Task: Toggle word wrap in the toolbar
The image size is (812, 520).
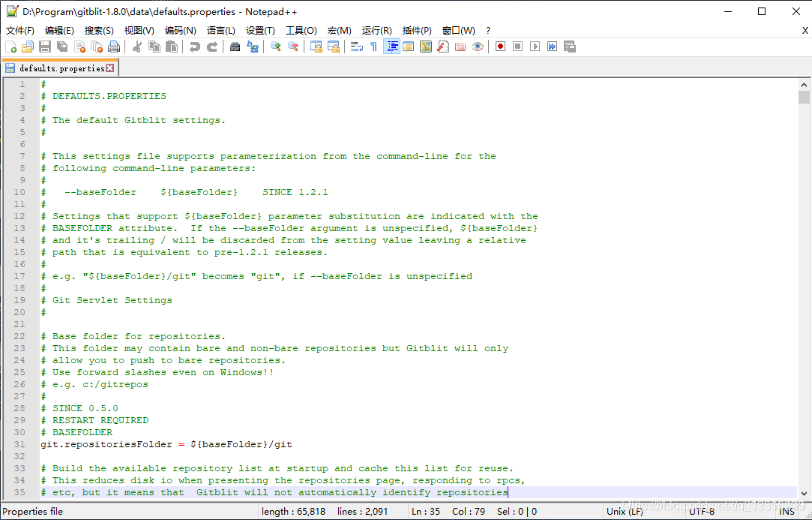Action: pyautogui.click(x=356, y=47)
